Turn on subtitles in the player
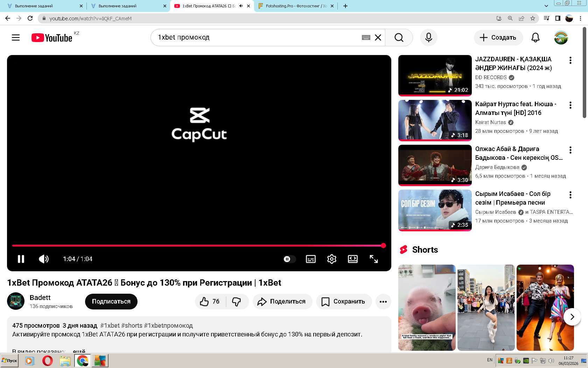This screenshot has width=588, height=368. [x=311, y=259]
